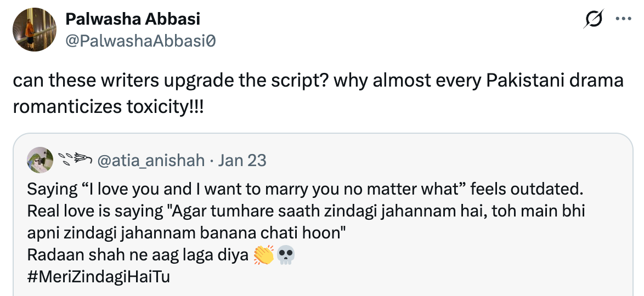644x296 pixels.
Task: Click the quoted post's small avatar
Action: pyautogui.click(x=40, y=161)
